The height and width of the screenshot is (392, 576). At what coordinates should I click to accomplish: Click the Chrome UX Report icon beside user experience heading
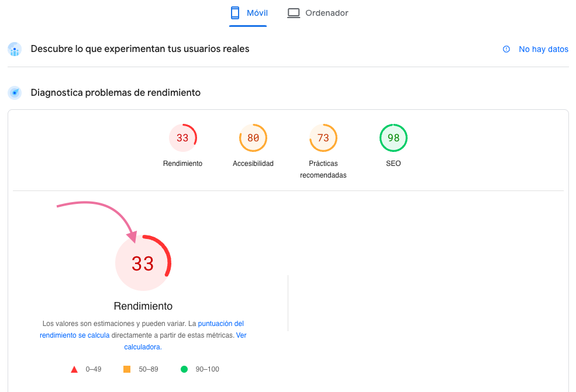pos(14,49)
